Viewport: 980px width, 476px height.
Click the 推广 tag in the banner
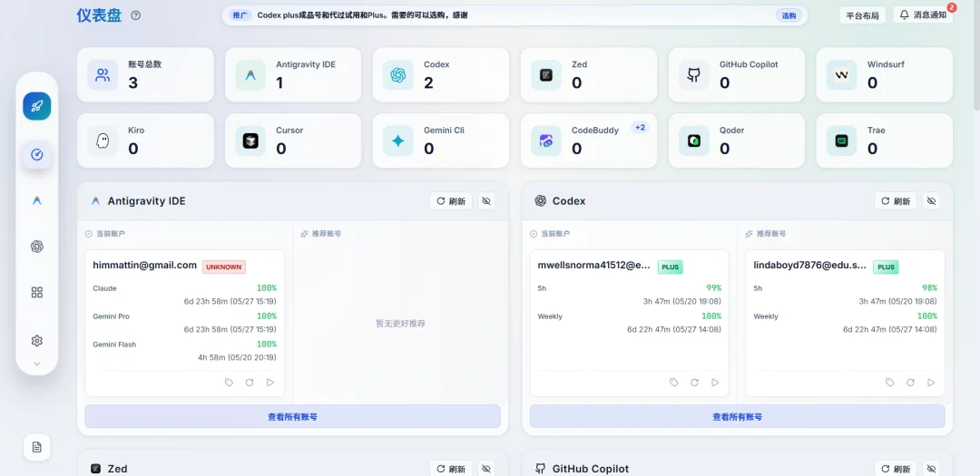point(240,15)
